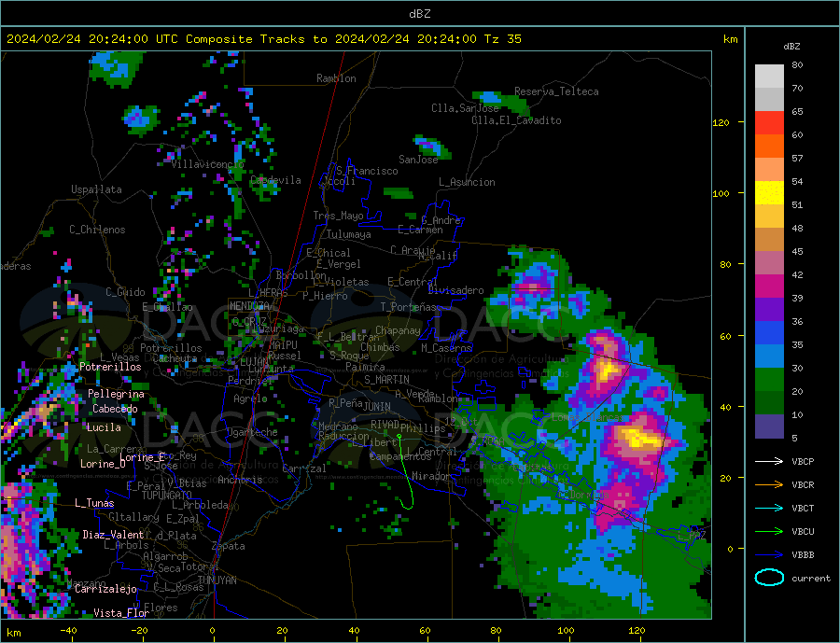
Task: Click the 'Diaz_Valent' pink map label
Action: point(113,535)
